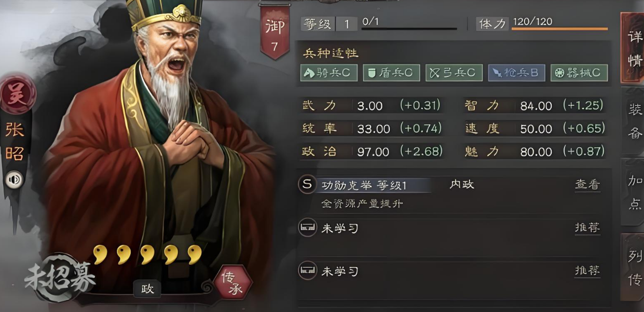Screen dimensions: 644x312
Task: Select the 器械C siege aptitude badge
Action: 579,73
